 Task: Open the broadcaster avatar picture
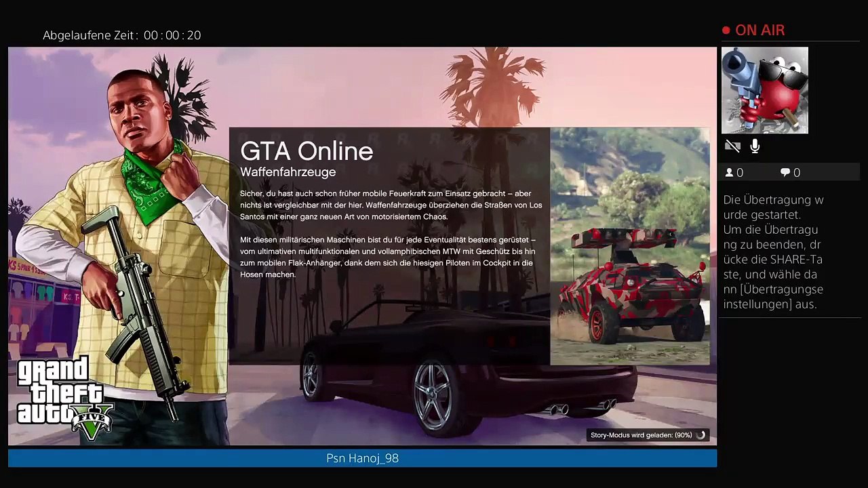(x=765, y=90)
